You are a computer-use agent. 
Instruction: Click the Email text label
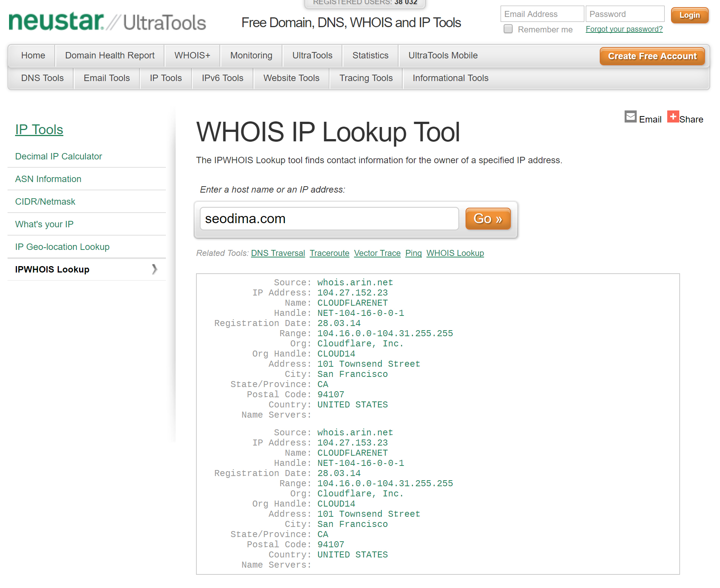coord(650,119)
